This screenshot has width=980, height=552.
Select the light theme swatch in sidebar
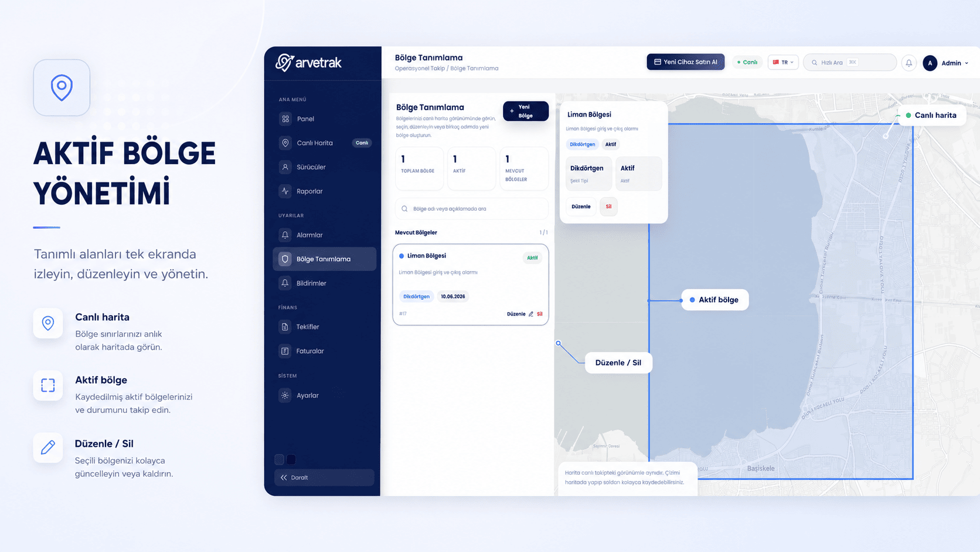[x=280, y=459]
